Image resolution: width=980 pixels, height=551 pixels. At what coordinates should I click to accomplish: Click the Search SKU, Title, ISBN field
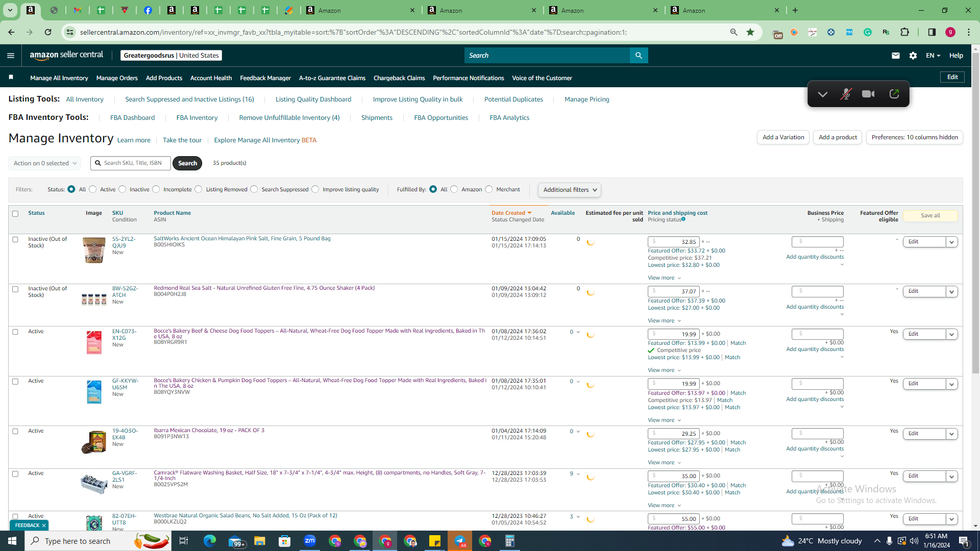pyautogui.click(x=131, y=163)
